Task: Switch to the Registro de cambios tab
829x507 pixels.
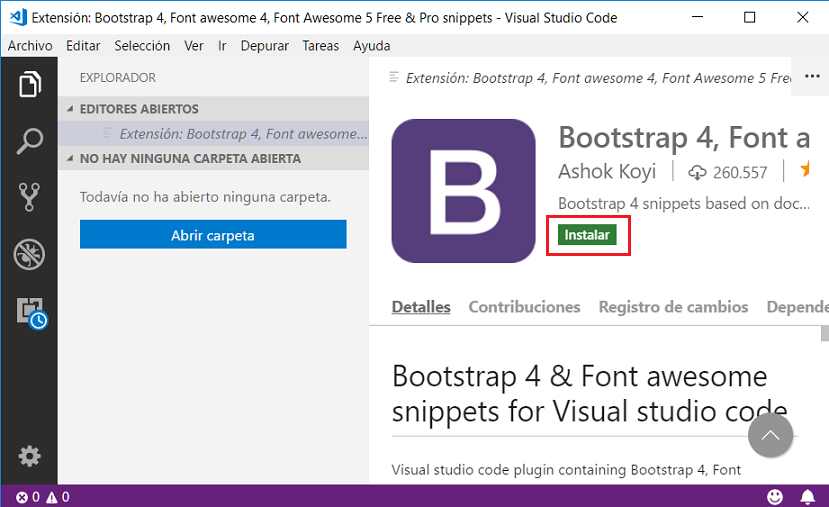Action: pos(673,307)
